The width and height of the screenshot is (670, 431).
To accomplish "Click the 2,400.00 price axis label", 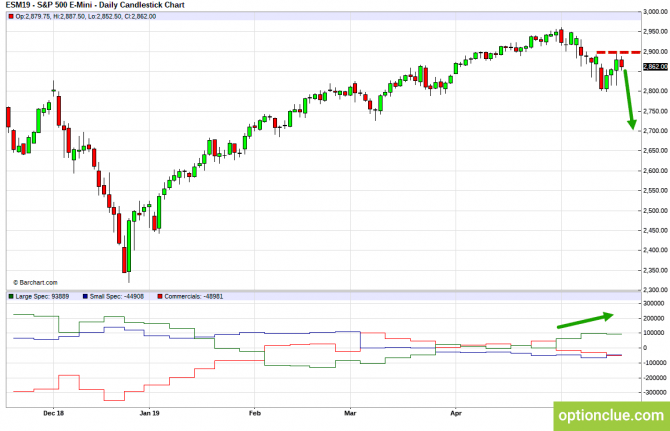I will click(x=655, y=250).
